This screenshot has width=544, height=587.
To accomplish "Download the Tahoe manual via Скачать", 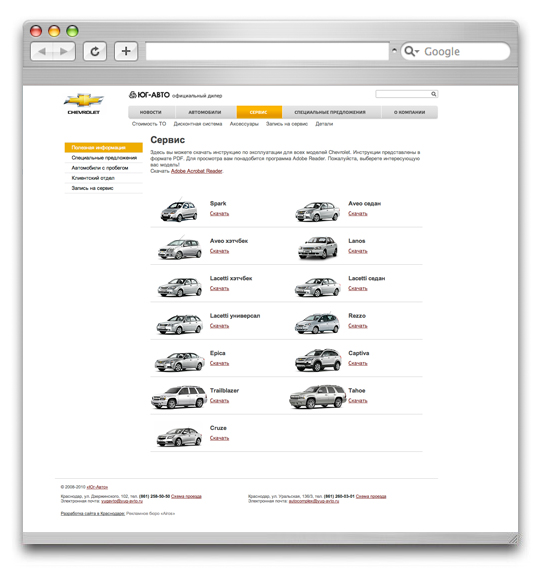I will [x=358, y=401].
